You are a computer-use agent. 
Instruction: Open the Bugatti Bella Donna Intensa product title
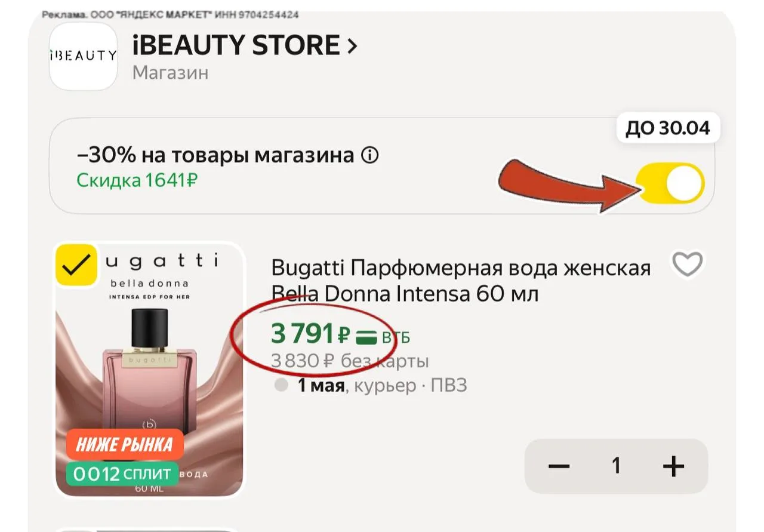[461, 281]
